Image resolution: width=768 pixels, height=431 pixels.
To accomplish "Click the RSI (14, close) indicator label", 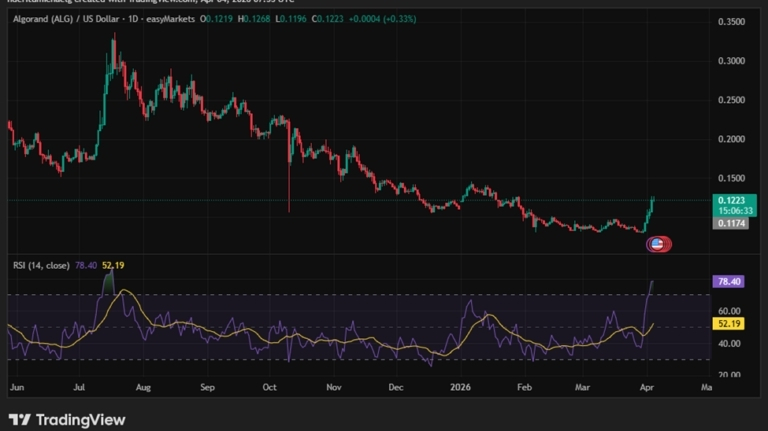I will (x=41, y=265).
